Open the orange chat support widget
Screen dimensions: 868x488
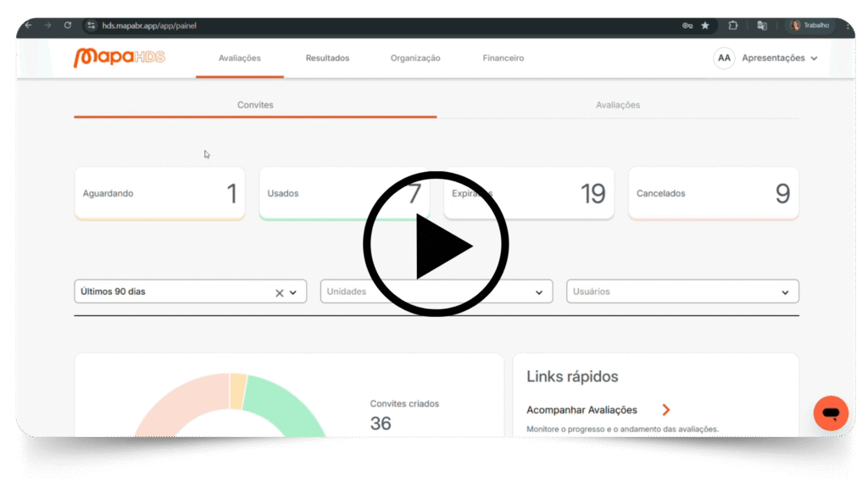(830, 413)
